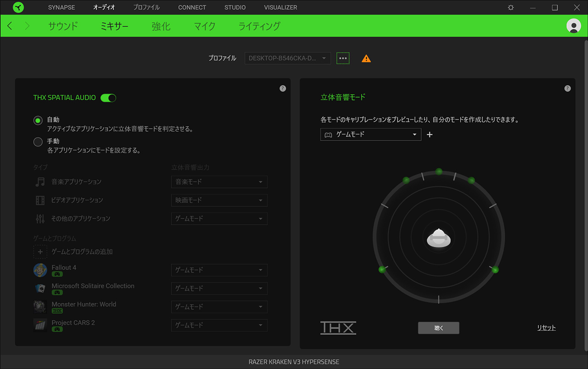
Task: Switch to the プロファイル top tab
Action: (x=147, y=7)
